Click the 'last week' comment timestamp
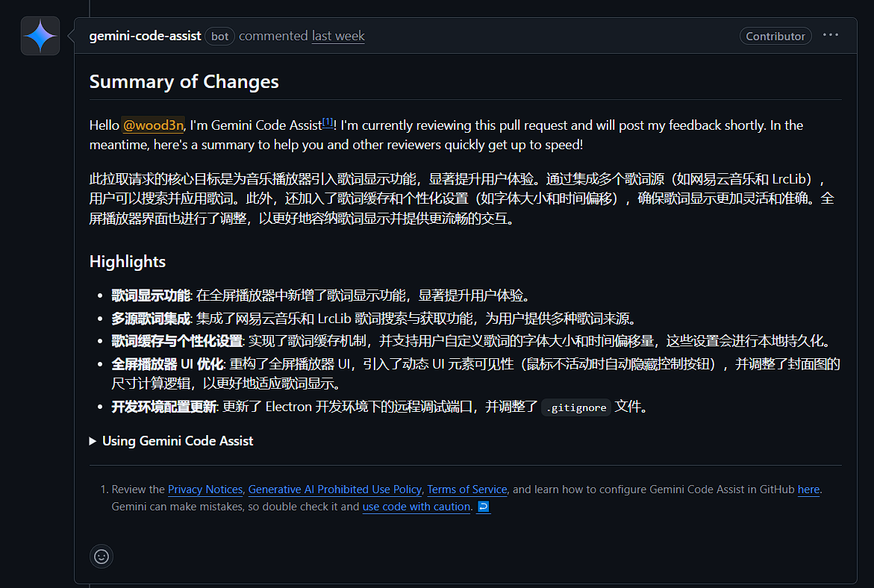Viewport: 874px width, 588px height. point(338,36)
